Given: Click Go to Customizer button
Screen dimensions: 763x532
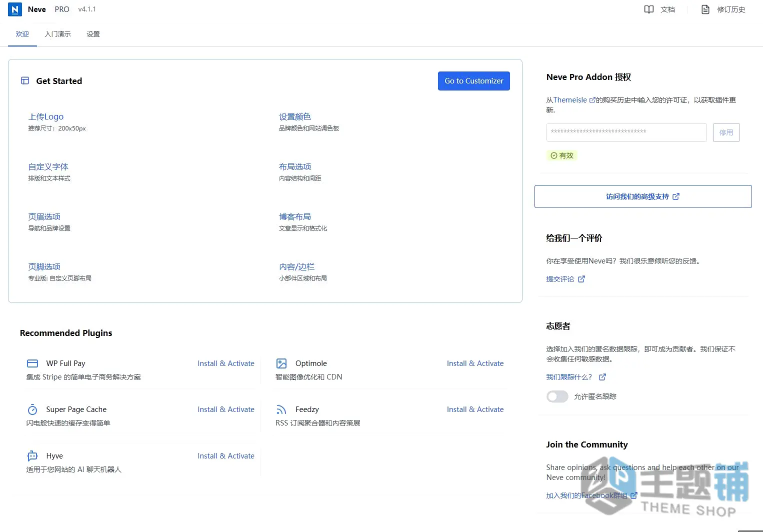Looking at the screenshot, I should click(x=474, y=81).
